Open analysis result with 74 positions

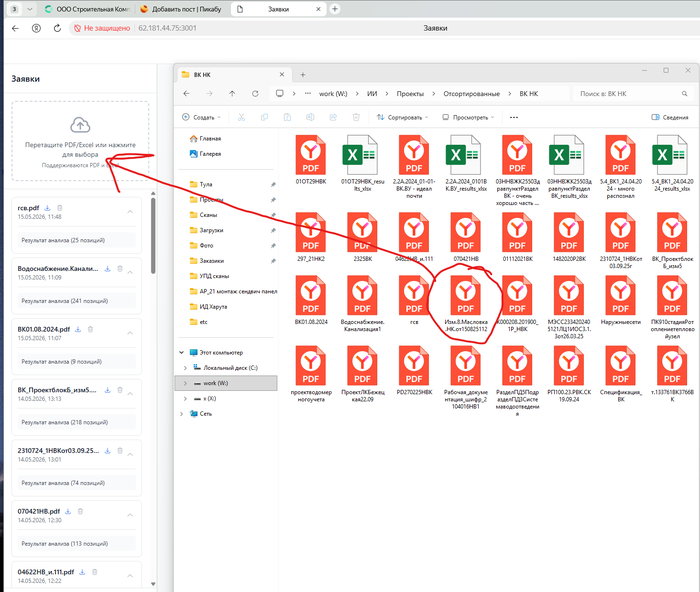[x=76, y=483]
